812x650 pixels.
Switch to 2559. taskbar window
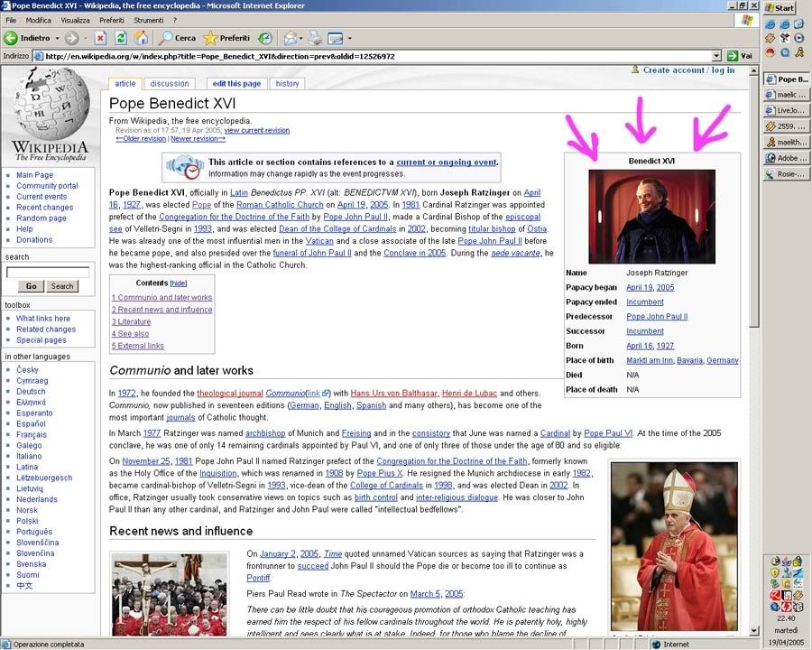[786, 126]
